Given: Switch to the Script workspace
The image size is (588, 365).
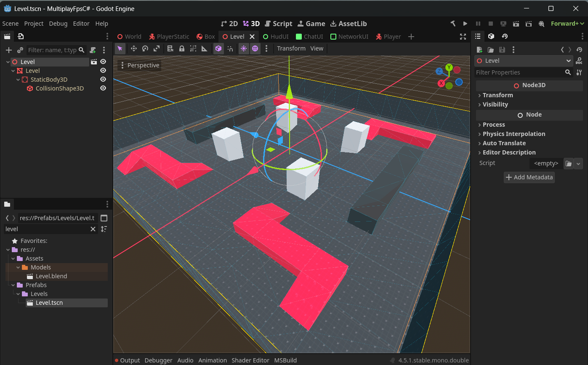Looking at the screenshot, I should pos(277,24).
